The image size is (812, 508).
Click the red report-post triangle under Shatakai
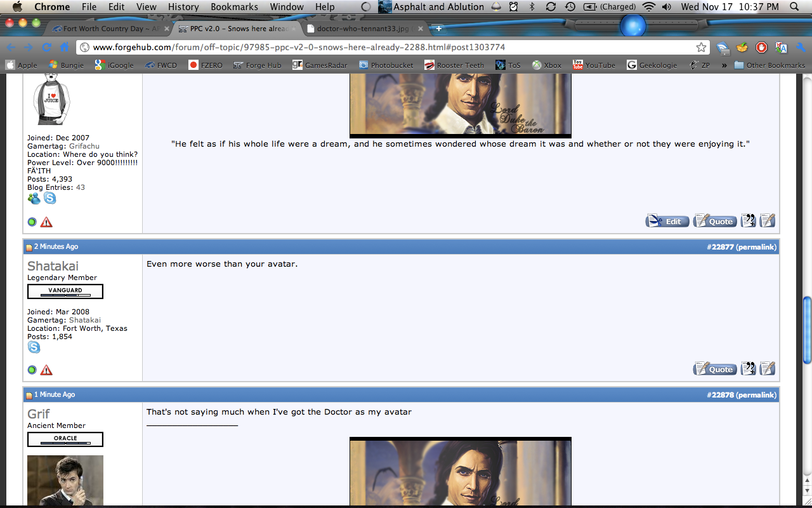46,370
